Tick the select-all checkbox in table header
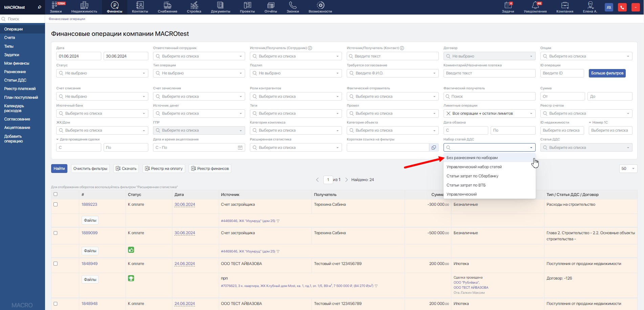The image size is (644, 310). (x=56, y=194)
